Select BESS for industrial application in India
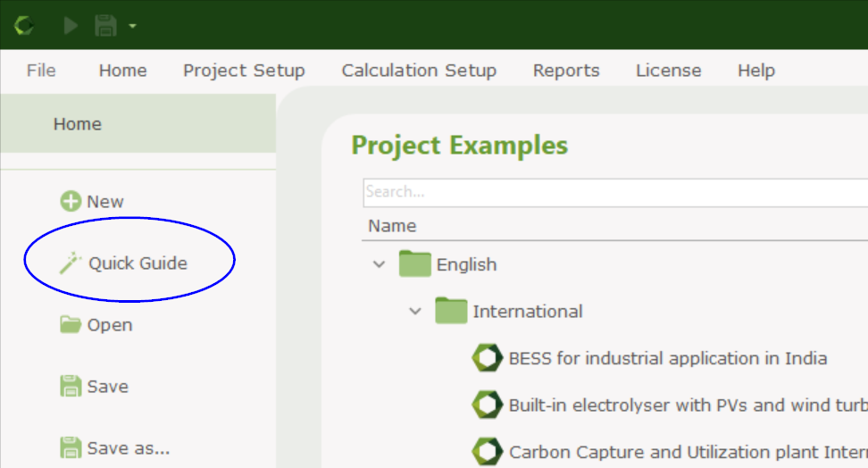 668,358
